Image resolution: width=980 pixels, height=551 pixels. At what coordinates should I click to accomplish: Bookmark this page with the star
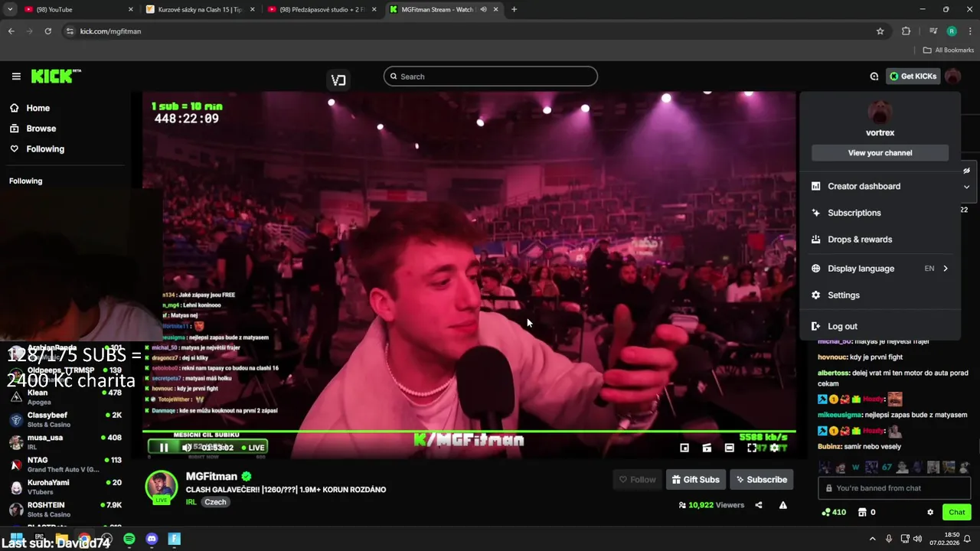pyautogui.click(x=880, y=31)
